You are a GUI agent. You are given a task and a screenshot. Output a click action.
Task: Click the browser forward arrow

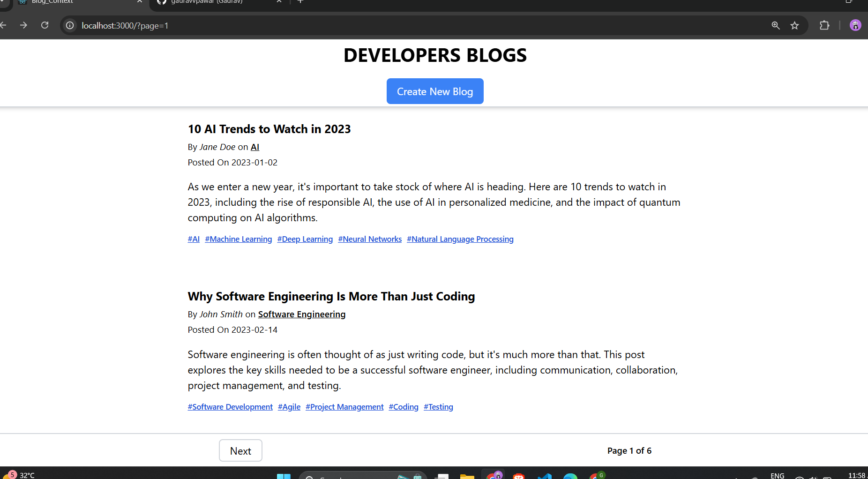pos(23,25)
